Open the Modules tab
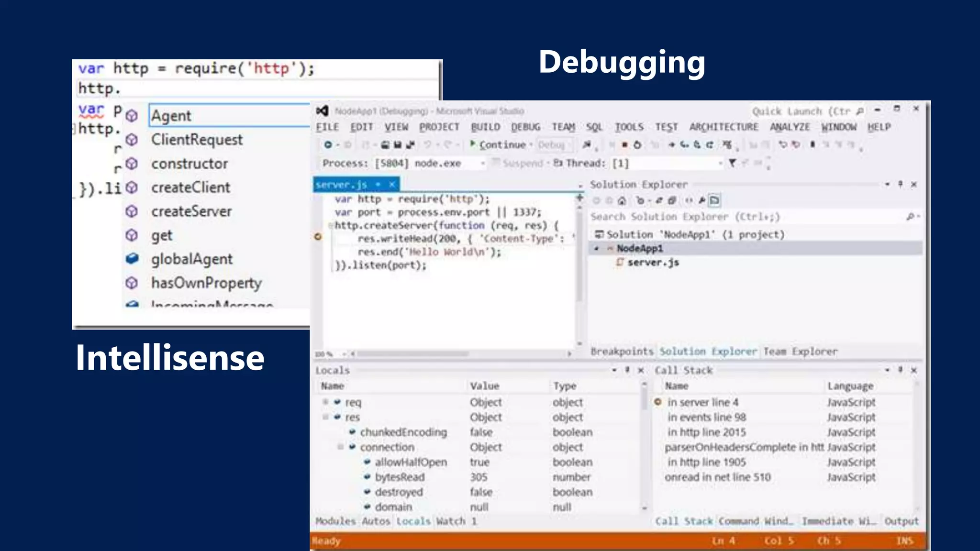Screen dimensions: 980x551 pyautogui.click(x=335, y=521)
